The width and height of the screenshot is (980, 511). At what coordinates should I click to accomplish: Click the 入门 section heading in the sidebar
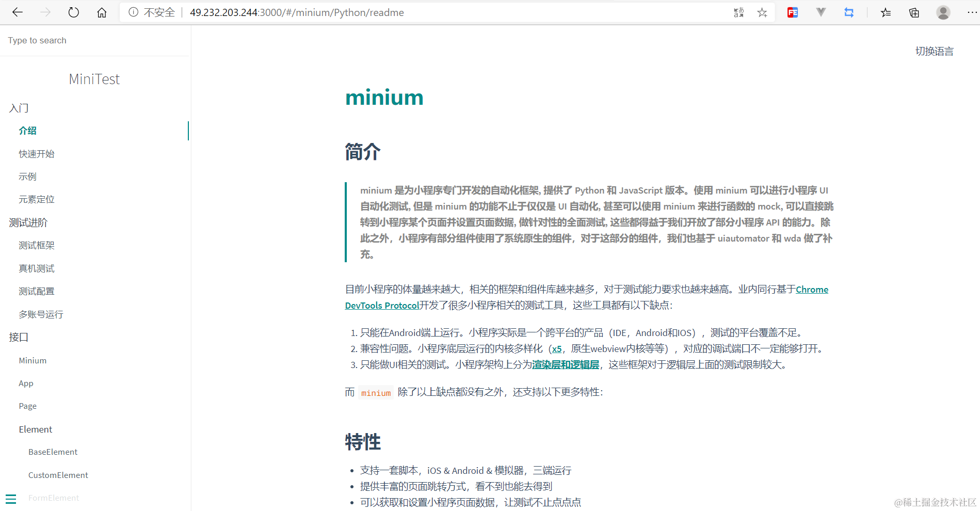(19, 108)
